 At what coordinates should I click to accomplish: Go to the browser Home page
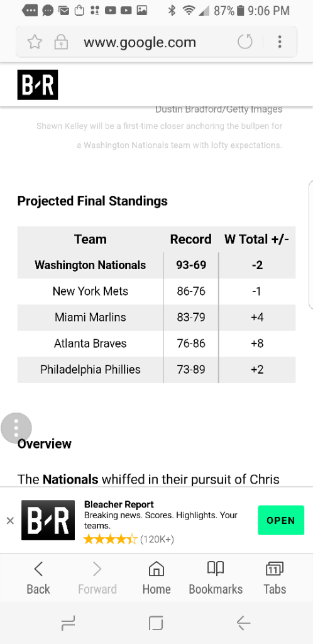point(156,579)
